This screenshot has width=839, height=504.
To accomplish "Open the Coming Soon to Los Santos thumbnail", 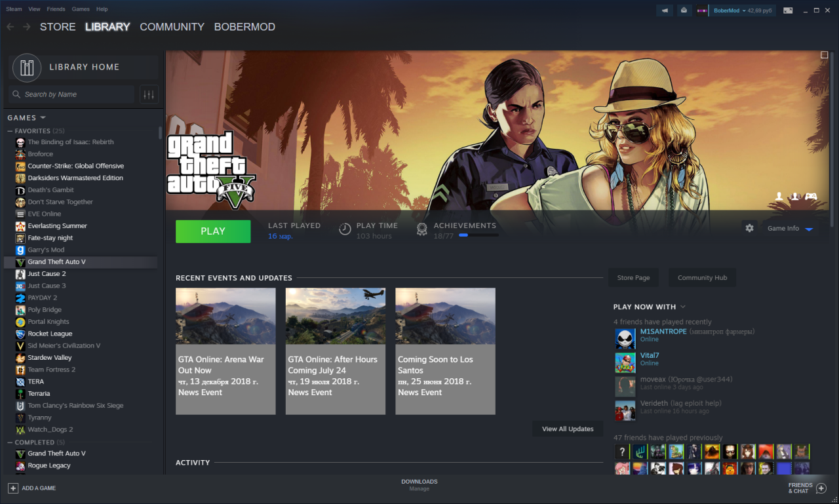I will pyautogui.click(x=445, y=316).
